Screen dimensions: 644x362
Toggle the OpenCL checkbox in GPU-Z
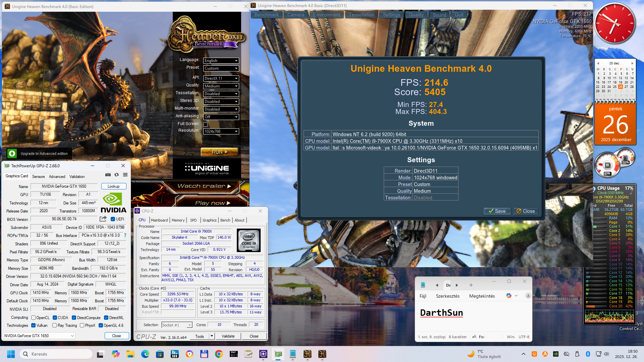click(34, 318)
